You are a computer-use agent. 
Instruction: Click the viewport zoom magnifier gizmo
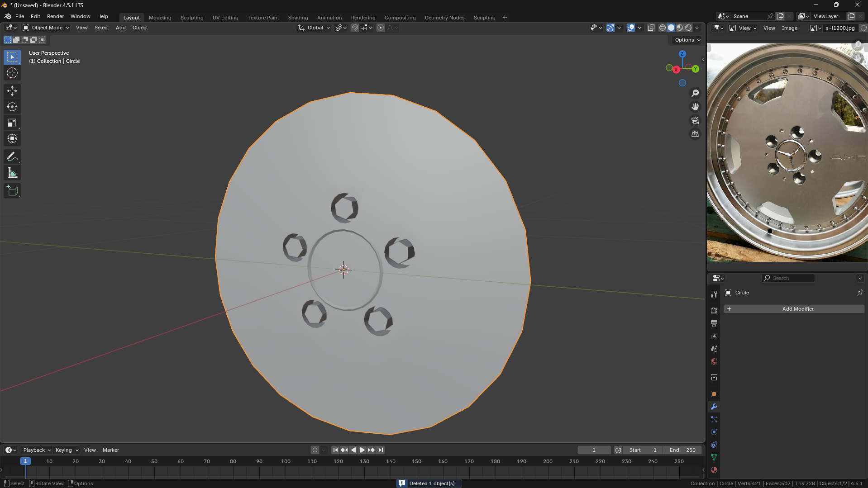click(x=695, y=93)
